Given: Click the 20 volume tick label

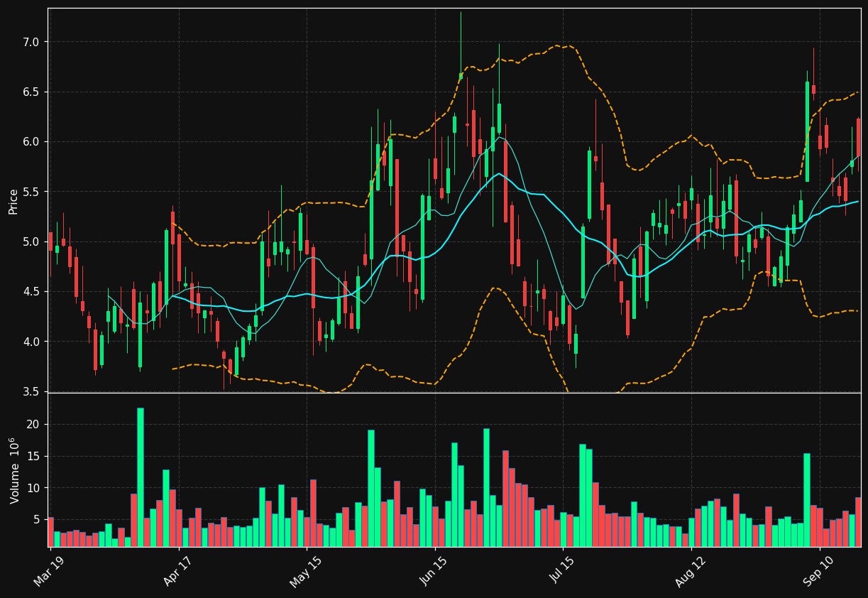Looking at the screenshot, I should pos(34,424).
